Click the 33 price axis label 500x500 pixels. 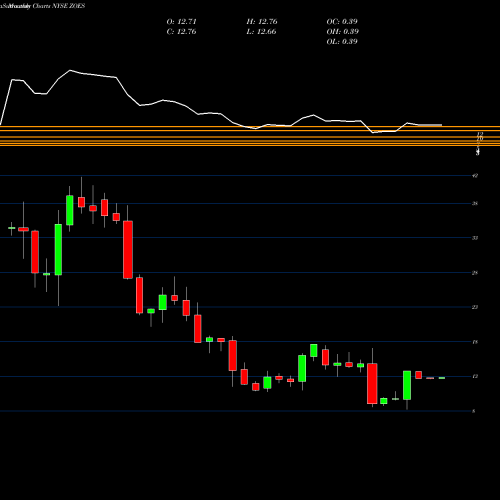click(475, 238)
